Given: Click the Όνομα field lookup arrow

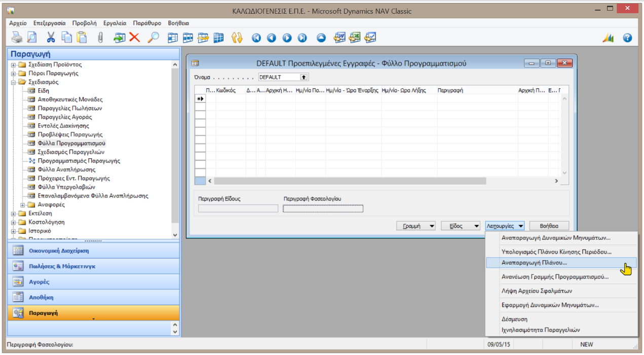Looking at the screenshot, I should point(304,77).
